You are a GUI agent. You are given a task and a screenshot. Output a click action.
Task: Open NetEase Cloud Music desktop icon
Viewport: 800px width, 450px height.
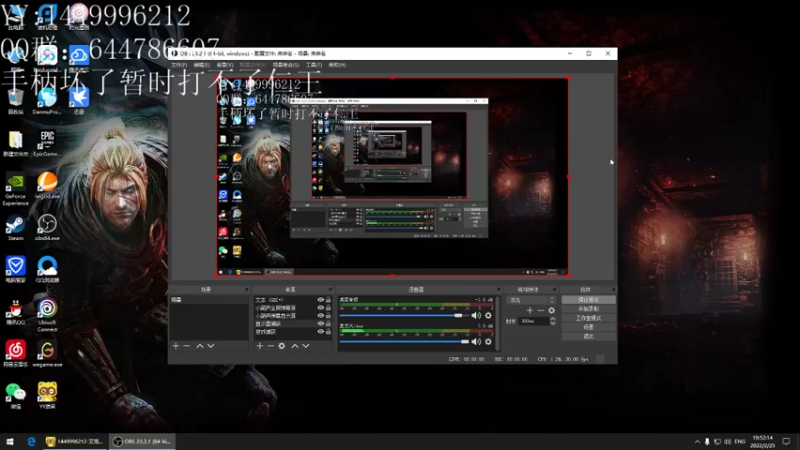pos(15,354)
